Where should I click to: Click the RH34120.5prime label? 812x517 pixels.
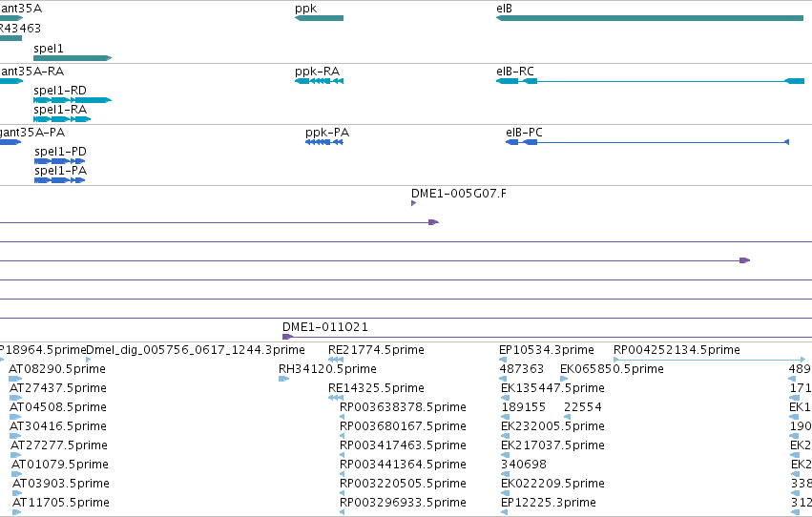pyautogui.click(x=327, y=368)
